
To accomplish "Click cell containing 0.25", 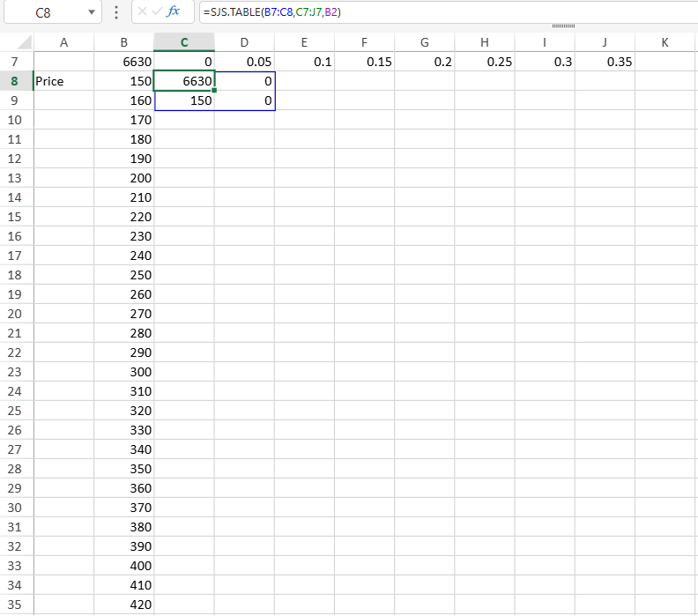I will [485, 62].
